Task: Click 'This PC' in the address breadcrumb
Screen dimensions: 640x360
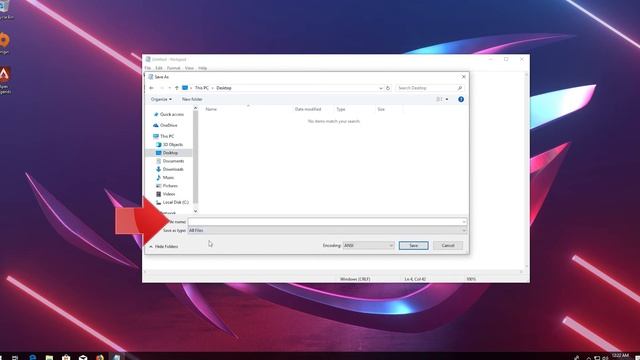Action: point(201,88)
